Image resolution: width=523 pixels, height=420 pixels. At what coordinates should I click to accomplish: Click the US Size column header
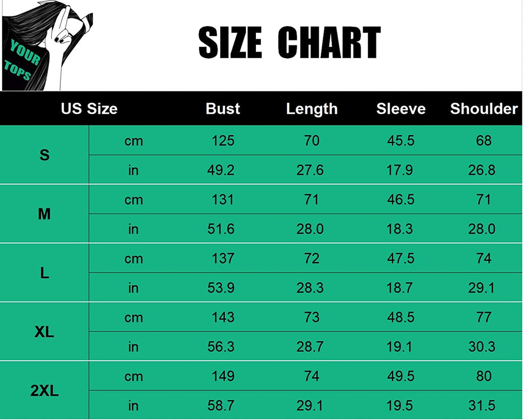(x=89, y=109)
